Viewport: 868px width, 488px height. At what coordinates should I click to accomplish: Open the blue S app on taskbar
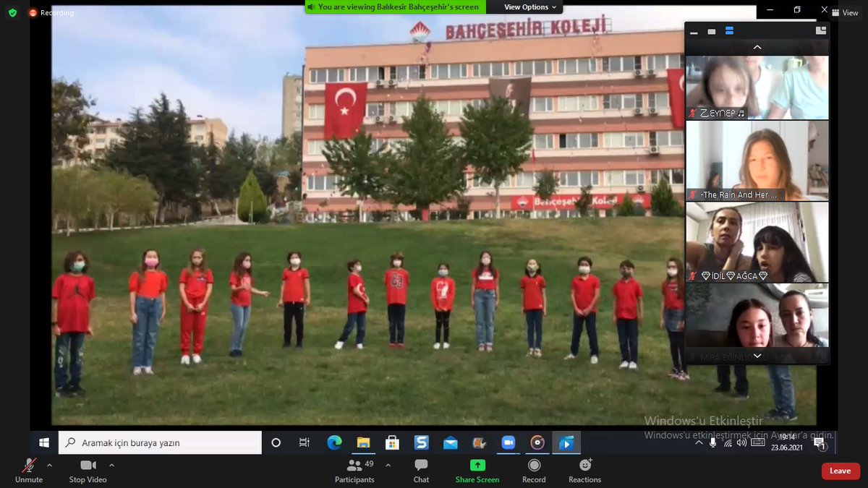[421, 442]
